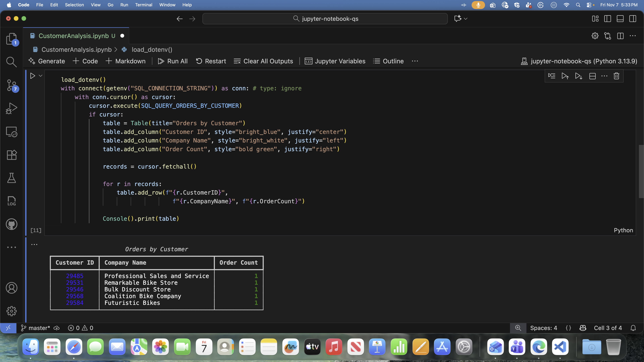Delete the cell using the trash icon
The image size is (644, 362).
pyautogui.click(x=616, y=76)
